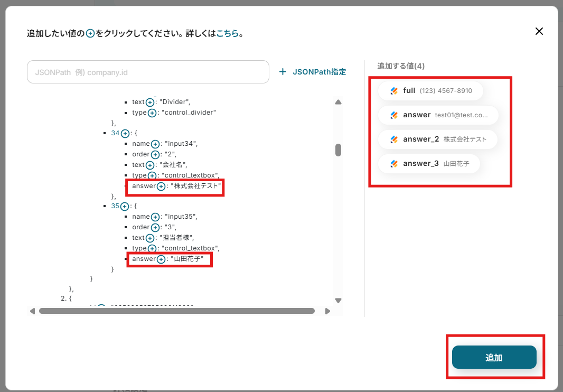This screenshot has height=392, width=563.
Task: Select the "full (123) 4567-8910" chip
Action: (430, 91)
